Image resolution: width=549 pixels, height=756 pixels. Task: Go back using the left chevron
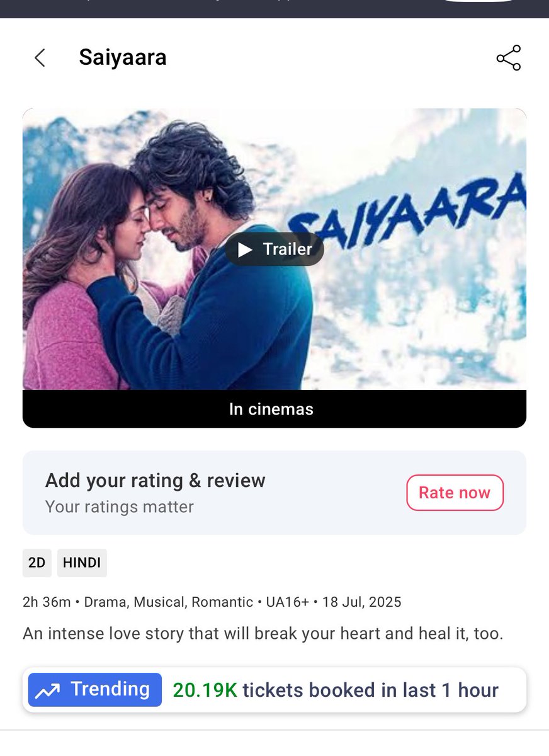tap(40, 58)
